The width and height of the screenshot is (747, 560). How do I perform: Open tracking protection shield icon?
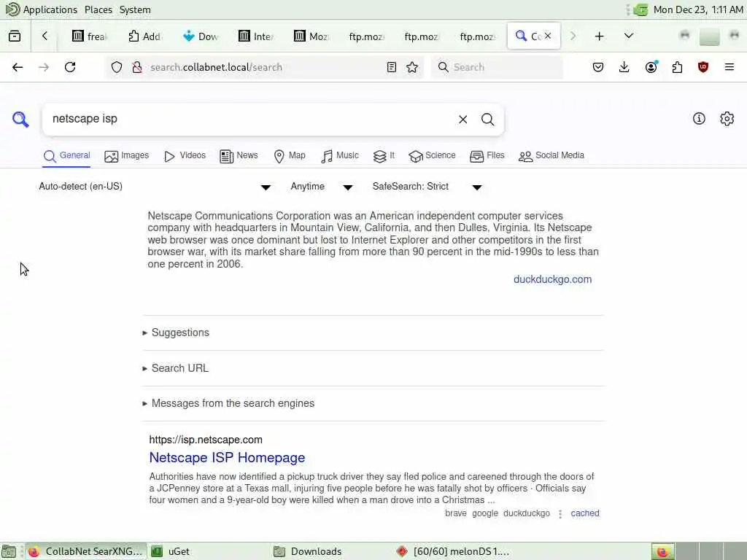117,67
